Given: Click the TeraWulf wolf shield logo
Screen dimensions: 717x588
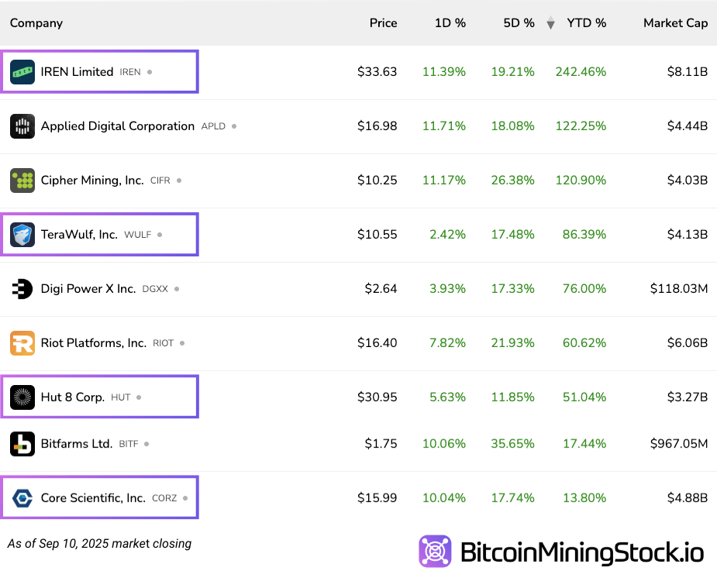Looking at the screenshot, I should pos(22,235).
